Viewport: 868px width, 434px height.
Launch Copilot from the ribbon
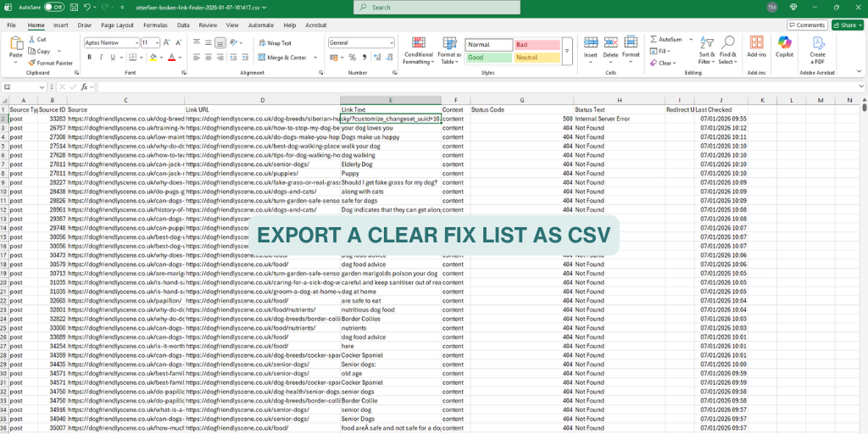[784, 47]
